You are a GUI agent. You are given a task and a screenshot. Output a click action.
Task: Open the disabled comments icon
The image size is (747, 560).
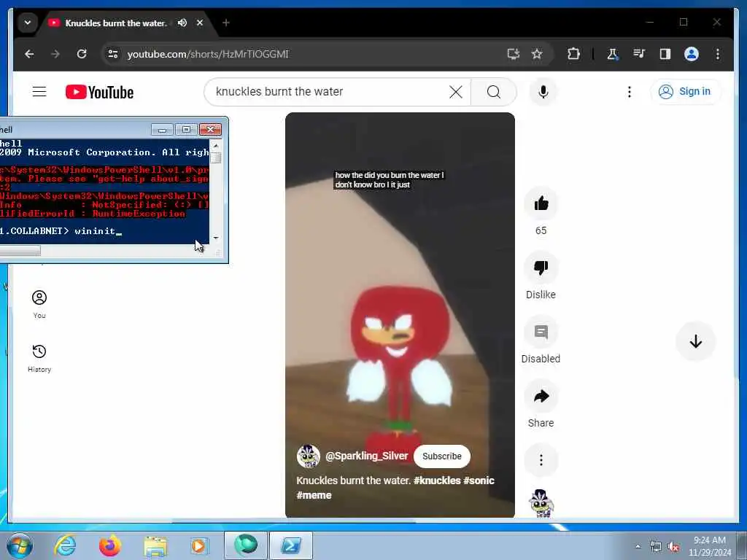(x=541, y=332)
